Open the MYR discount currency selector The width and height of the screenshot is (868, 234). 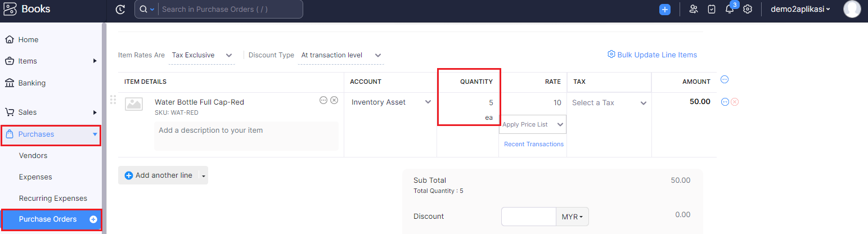[572, 217]
